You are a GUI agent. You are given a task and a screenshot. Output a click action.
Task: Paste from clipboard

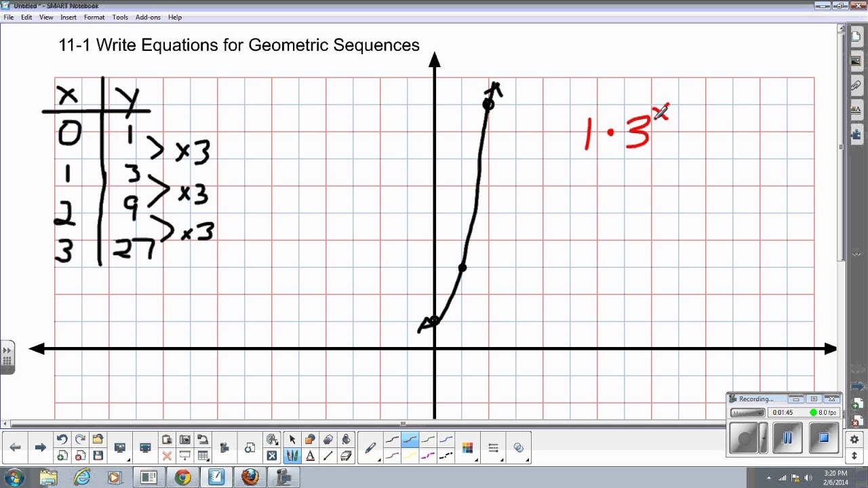(166, 439)
